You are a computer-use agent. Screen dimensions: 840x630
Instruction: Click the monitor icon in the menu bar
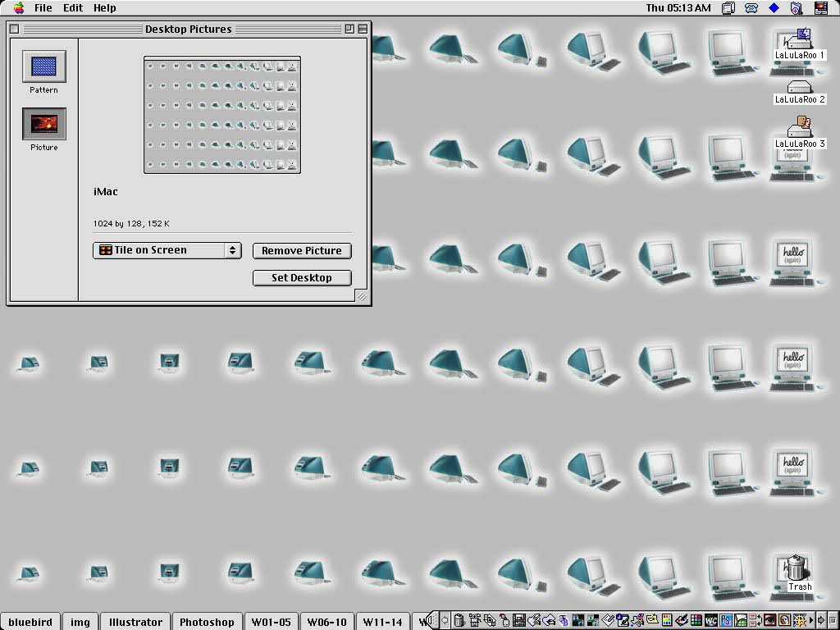click(728, 7)
